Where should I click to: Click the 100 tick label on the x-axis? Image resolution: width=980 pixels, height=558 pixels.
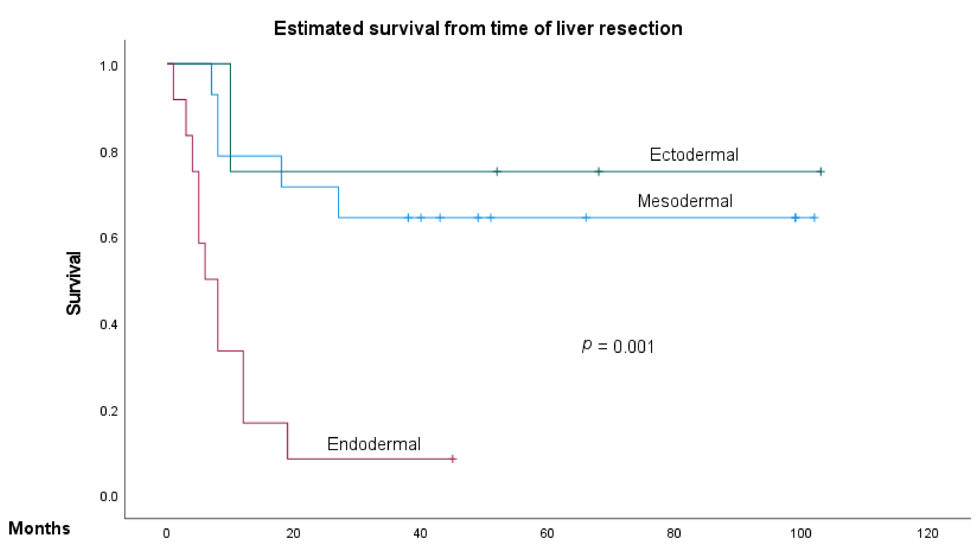(801, 533)
